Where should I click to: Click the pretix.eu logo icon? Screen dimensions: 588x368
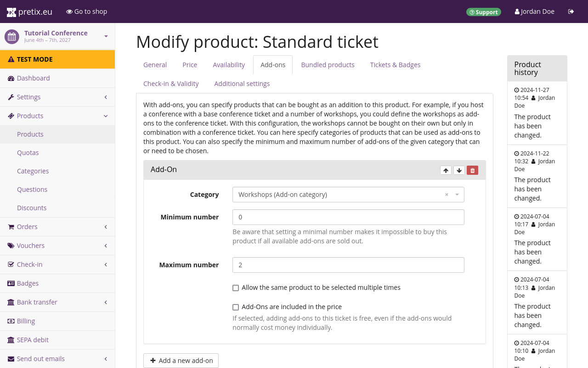[x=11, y=12]
